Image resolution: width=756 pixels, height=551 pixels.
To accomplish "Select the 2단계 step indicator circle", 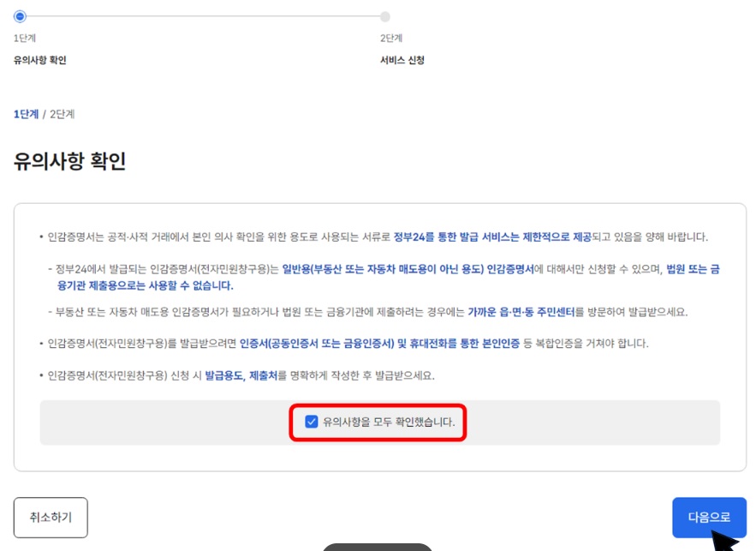I will [x=384, y=17].
